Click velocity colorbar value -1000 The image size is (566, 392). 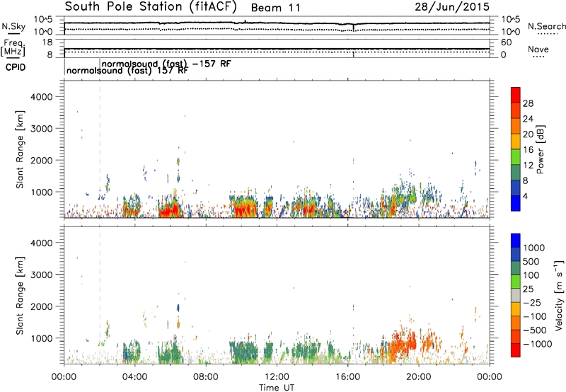click(x=537, y=344)
